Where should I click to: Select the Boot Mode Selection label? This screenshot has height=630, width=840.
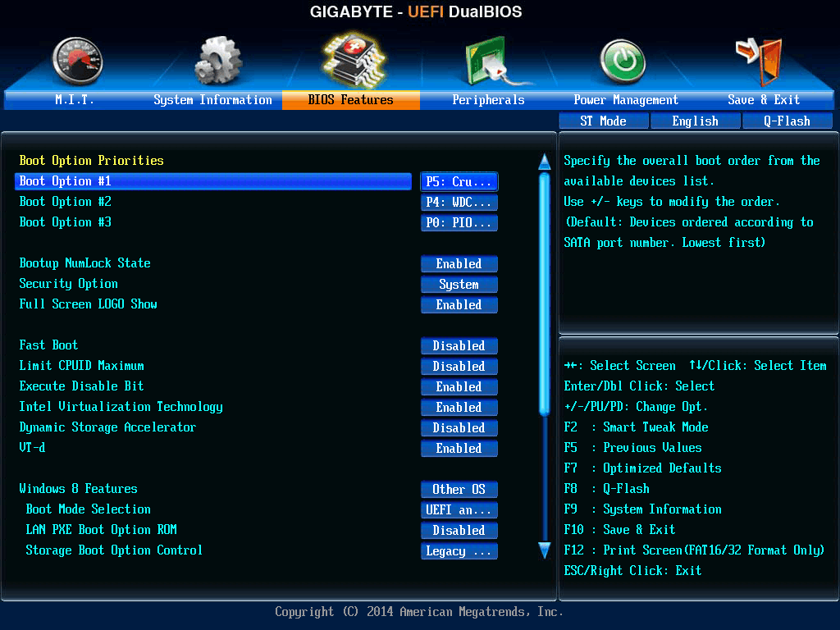89,509
